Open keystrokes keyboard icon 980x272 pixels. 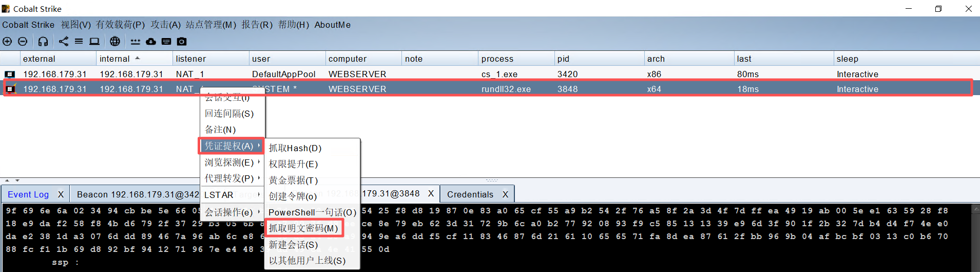(166, 42)
